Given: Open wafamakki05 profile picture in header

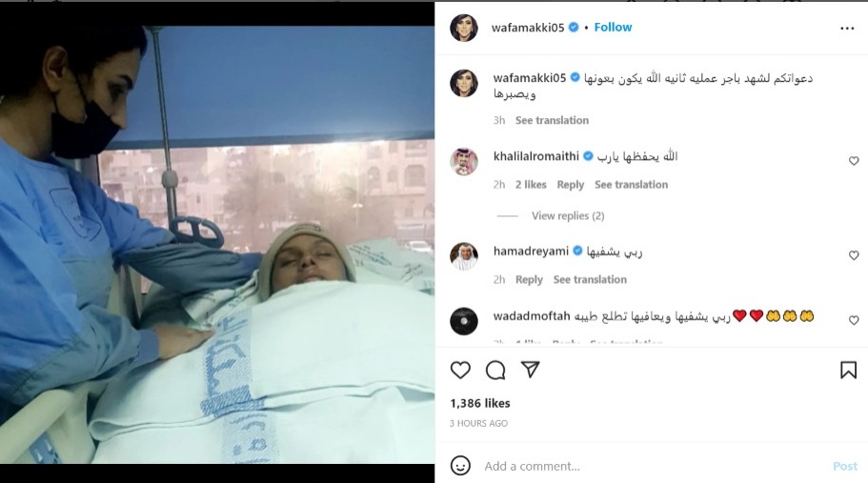Looking at the screenshot, I should tap(463, 28).
